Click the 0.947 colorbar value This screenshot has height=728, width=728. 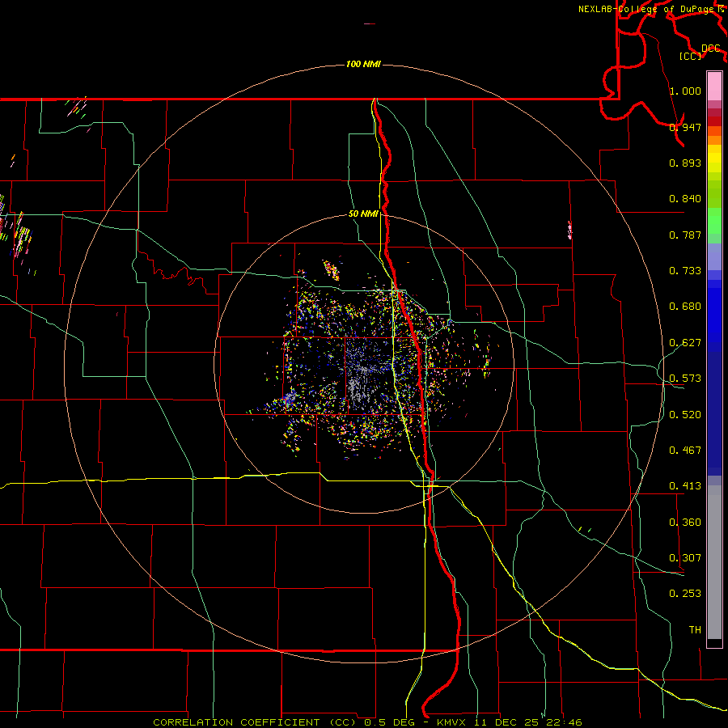pos(685,127)
